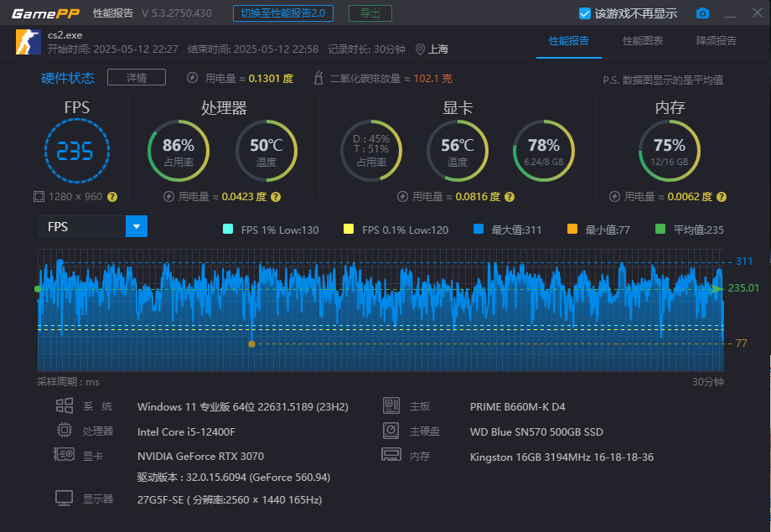
Task: Click the 详情 hardware details button
Action: coord(137,78)
